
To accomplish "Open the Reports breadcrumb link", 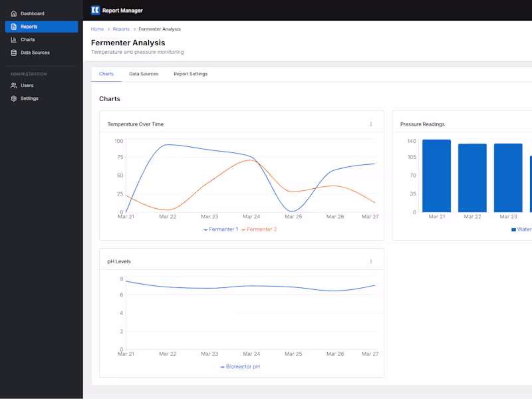I will click(x=121, y=29).
